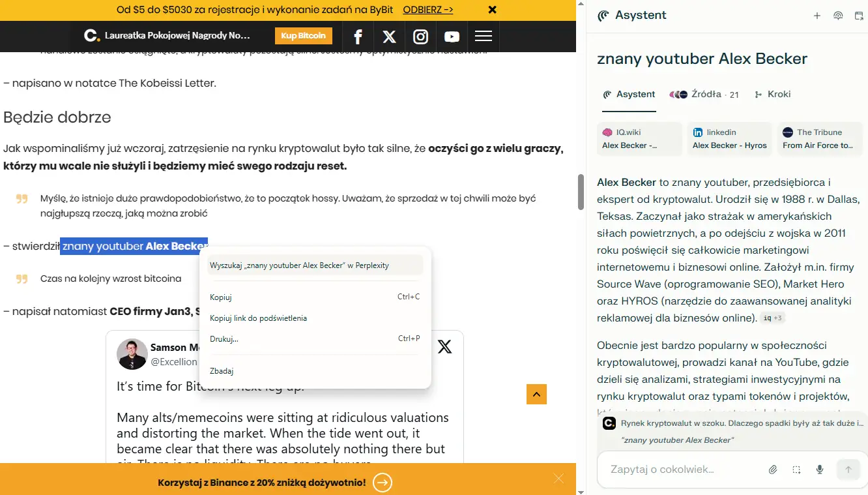Switch to the Asystent tab
868x495 pixels.
[629, 94]
